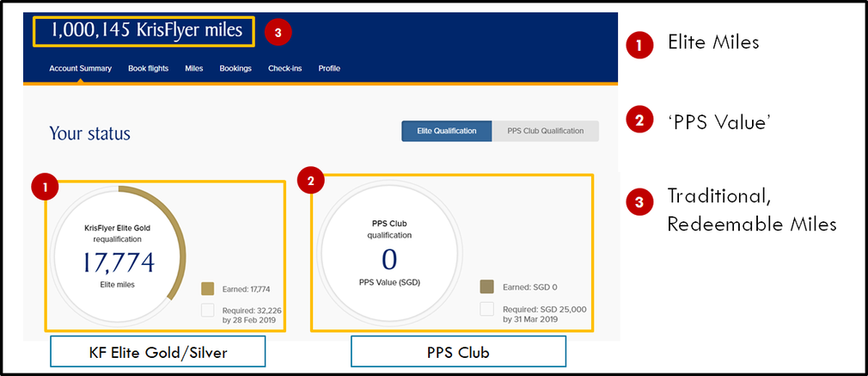Click the empty swatch beside Required: 32,226
Viewport: 868px width, 376px height.
pyautogui.click(x=208, y=310)
